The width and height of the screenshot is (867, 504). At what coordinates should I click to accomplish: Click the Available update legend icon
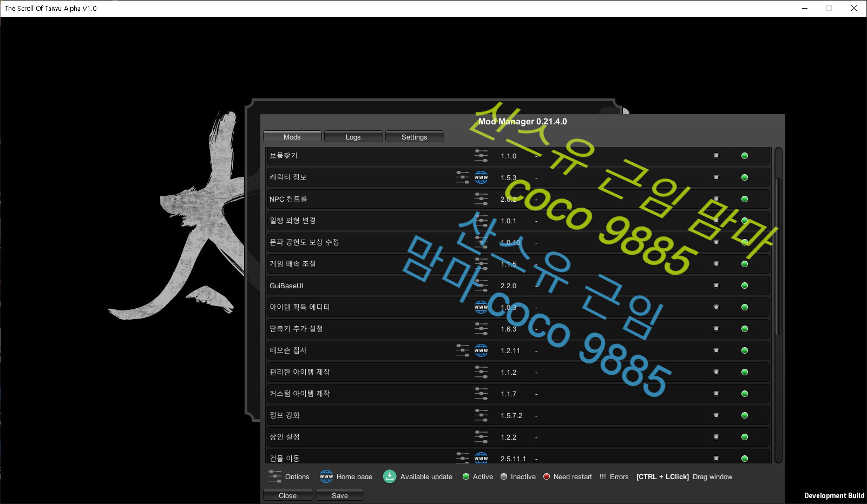point(390,476)
